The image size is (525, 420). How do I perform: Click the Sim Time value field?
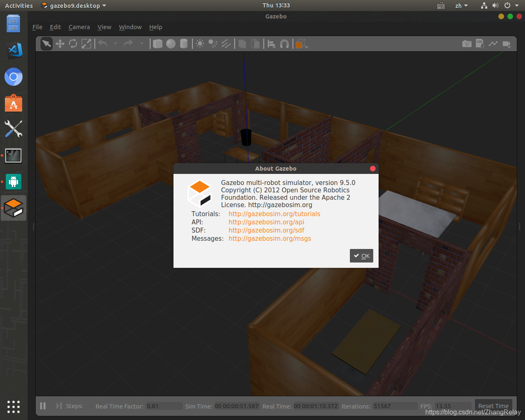point(237,406)
